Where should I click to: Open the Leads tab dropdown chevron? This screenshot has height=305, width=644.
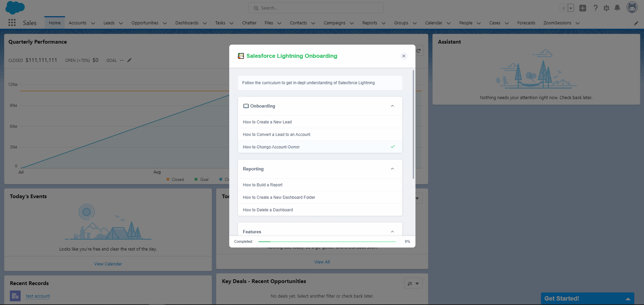[x=121, y=23]
